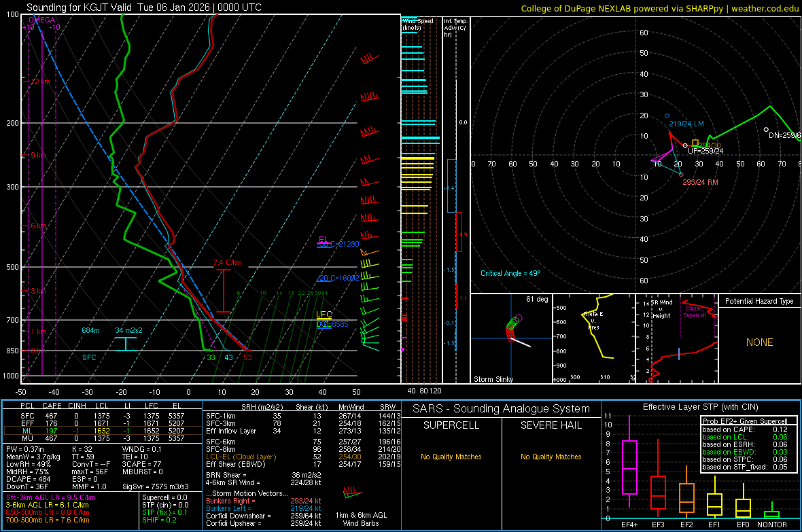The image size is (802, 532).
Task: Click the 'UP=259/24' Corfidi upshear label
Action: coord(705,151)
